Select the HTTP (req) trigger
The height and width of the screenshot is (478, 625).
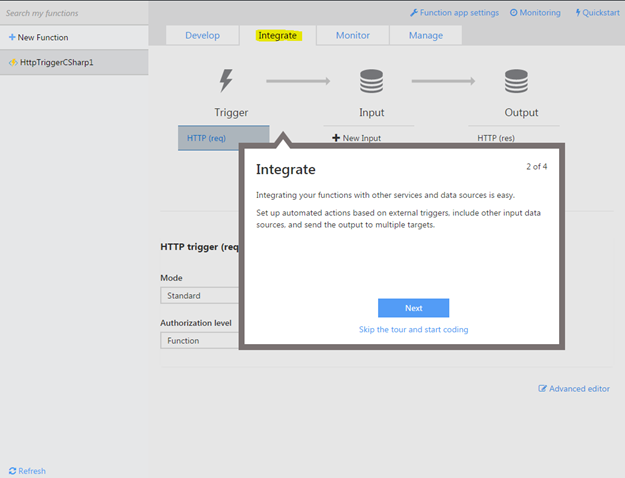224,138
